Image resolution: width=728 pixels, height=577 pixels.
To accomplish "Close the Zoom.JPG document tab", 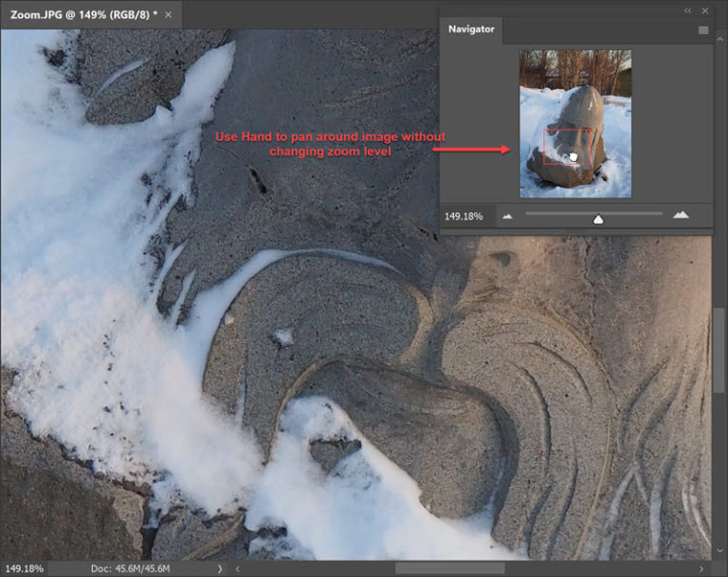I will click(x=169, y=14).
